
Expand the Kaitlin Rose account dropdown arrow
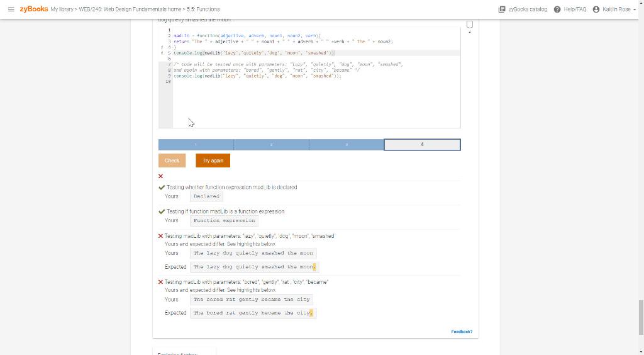635,9
